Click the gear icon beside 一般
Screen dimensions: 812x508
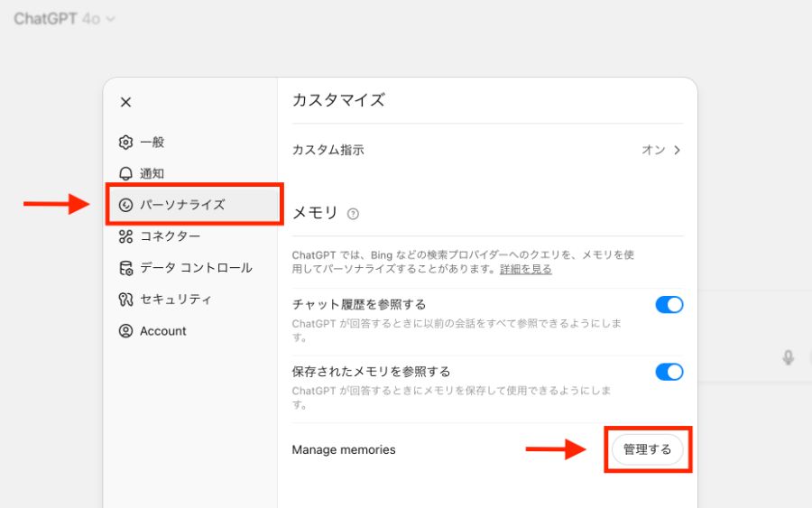(x=125, y=142)
